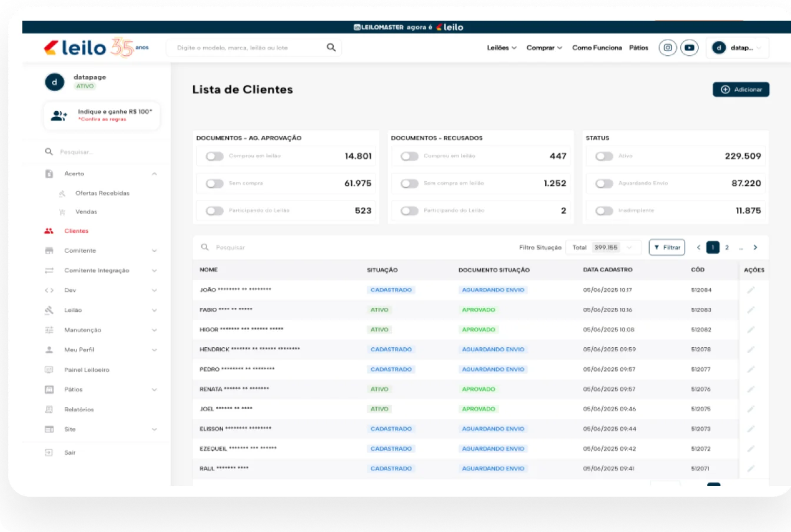Screen dimensions: 791x532
Task: Edit client JOÃO with pencil icon
Action: point(751,290)
